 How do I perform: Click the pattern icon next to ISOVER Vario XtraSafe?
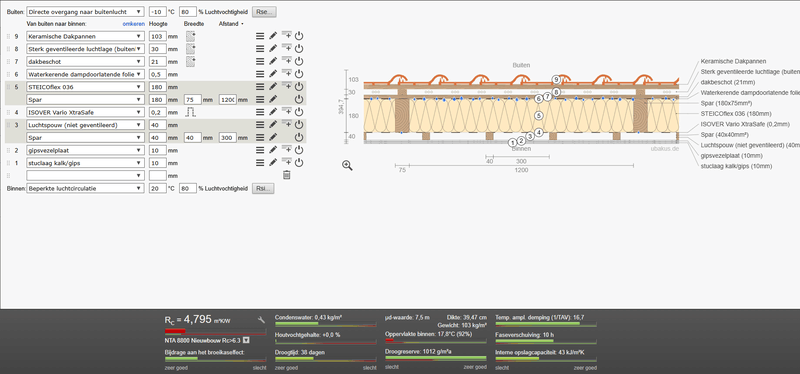coord(191,112)
